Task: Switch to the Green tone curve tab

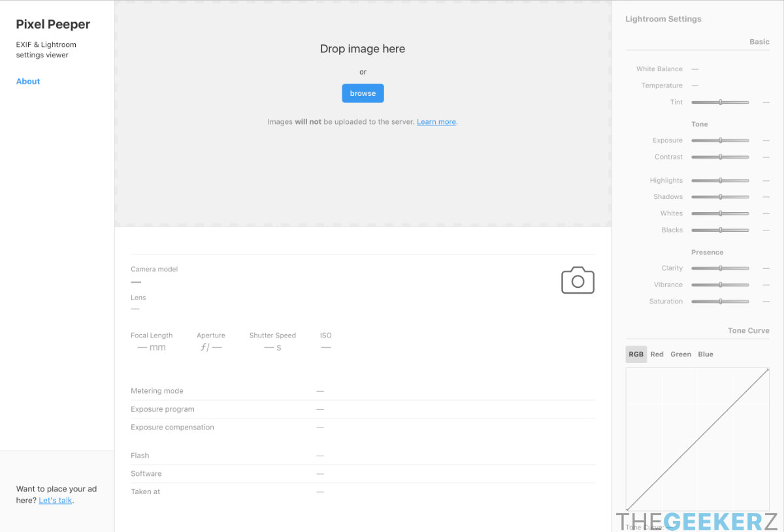Action: [681, 354]
